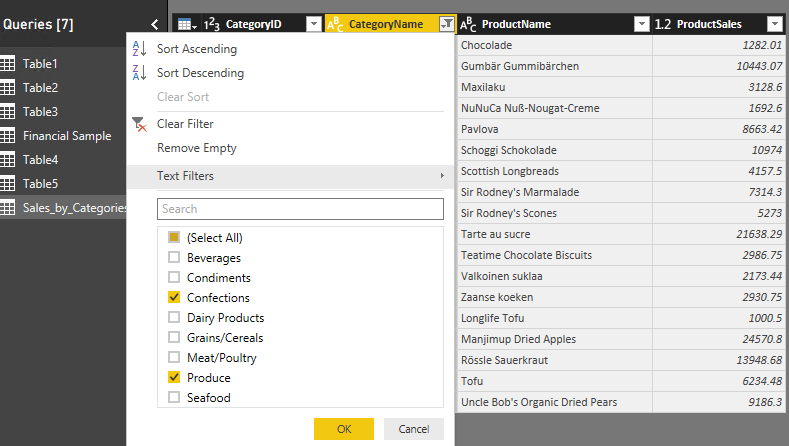Image resolution: width=789 pixels, height=446 pixels.
Task: Open the Text Filters menu entry
Action: pyautogui.click(x=290, y=176)
